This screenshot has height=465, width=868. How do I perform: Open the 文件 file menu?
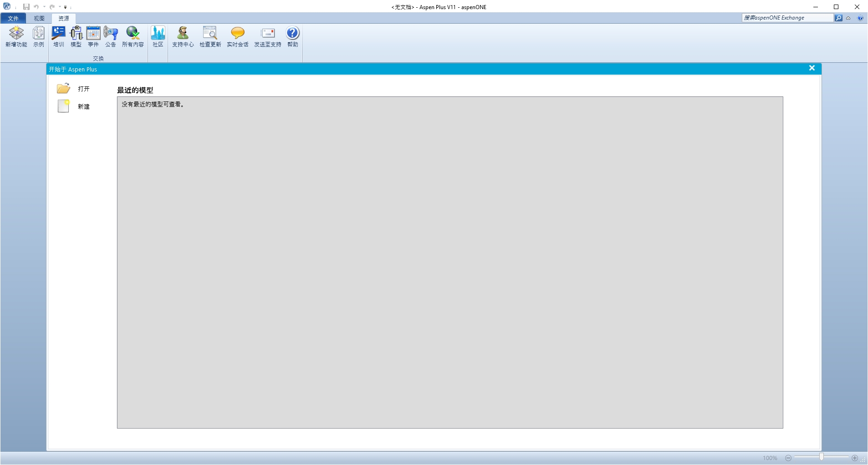[13, 18]
